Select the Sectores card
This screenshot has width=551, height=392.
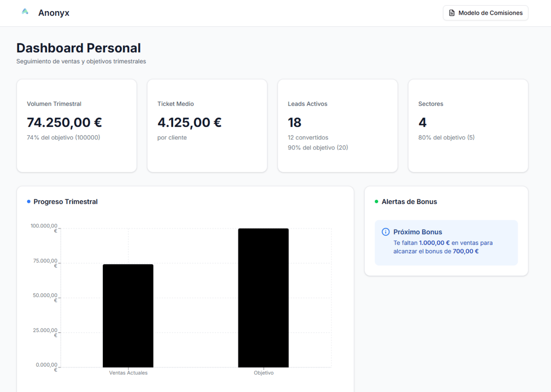click(x=468, y=126)
